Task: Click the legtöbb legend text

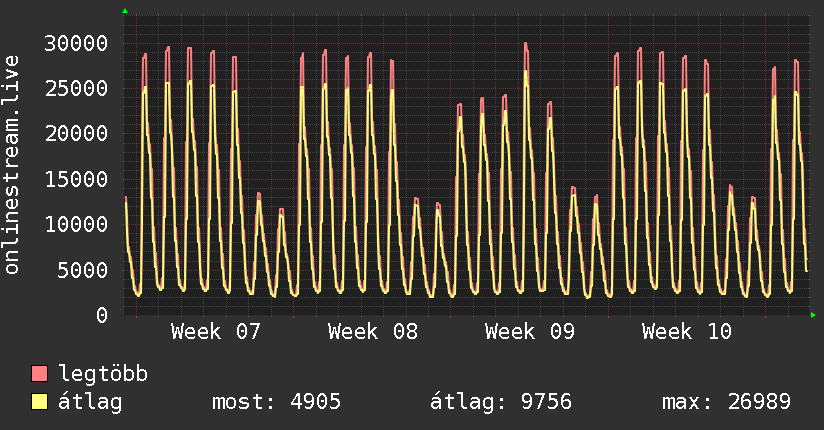Action: (x=104, y=375)
